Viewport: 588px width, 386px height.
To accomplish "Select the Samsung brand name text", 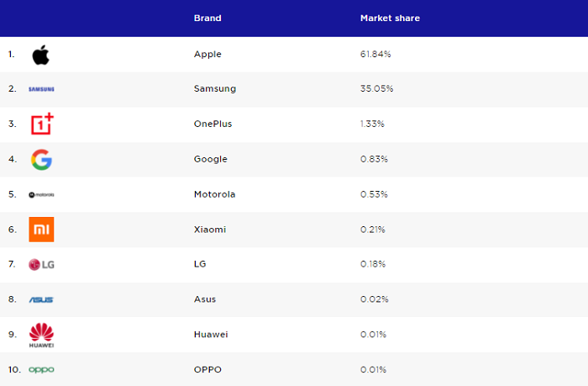I will [x=215, y=89].
